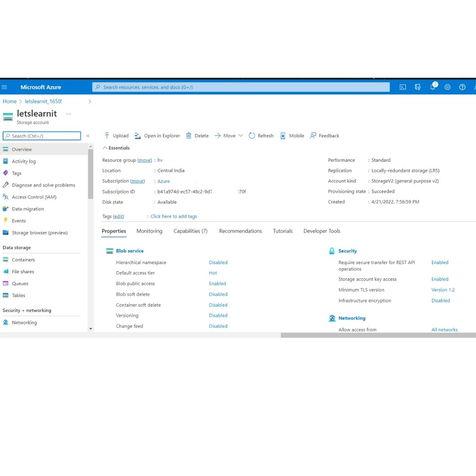This screenshot has height=476, width=476.
Task: Open the Tutorials tab
Action: point(283,231)
